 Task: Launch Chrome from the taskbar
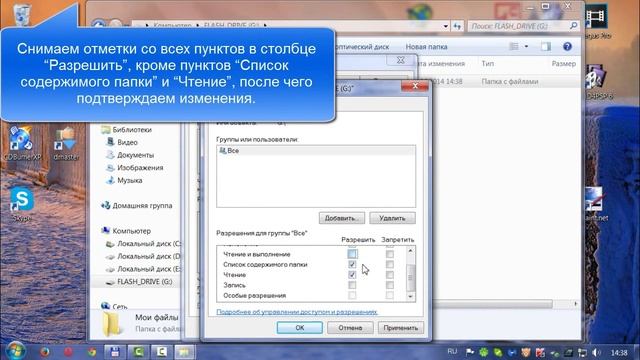click(x=91, y=351)
